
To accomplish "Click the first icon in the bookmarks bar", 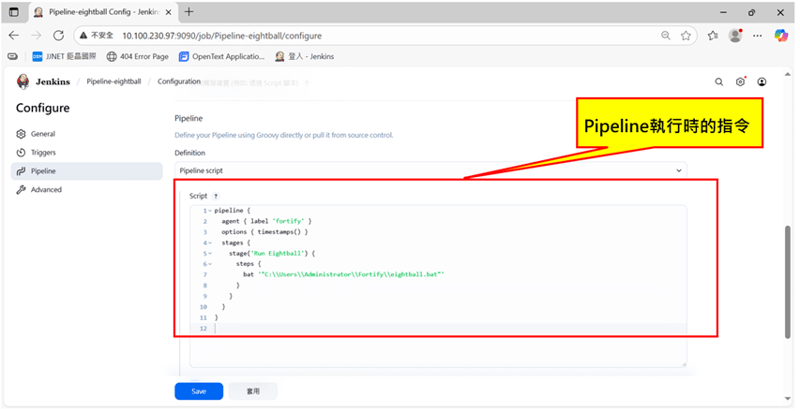I will tap(13, 57).
